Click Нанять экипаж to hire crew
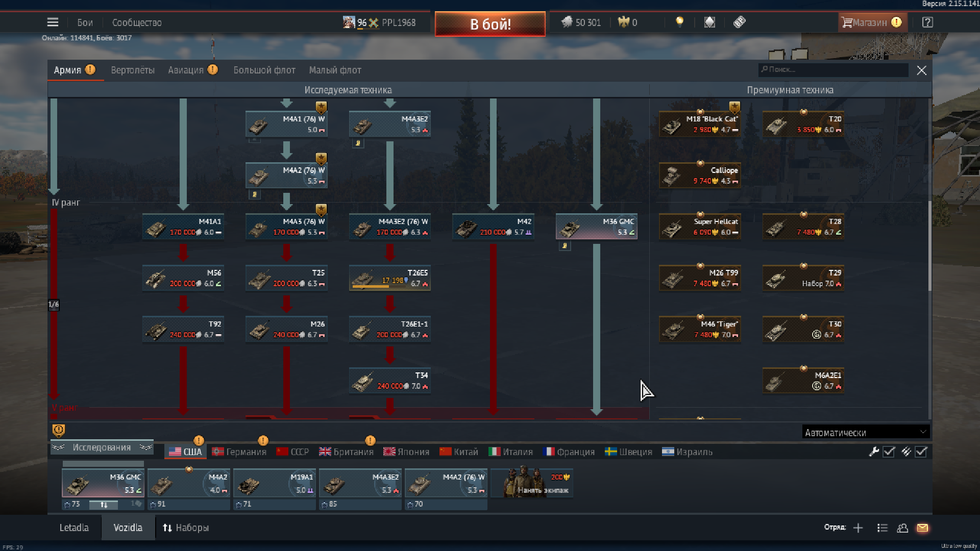The image size is (980, 551). tap(532, 483)
